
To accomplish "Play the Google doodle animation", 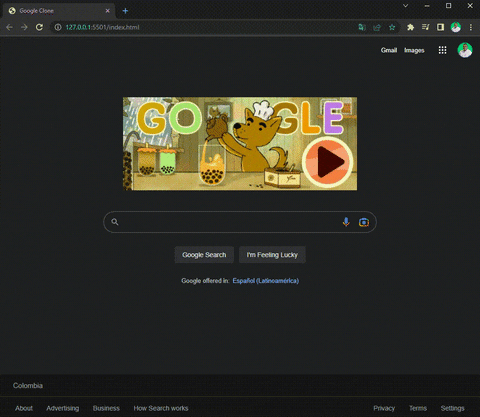I will 328,162.
